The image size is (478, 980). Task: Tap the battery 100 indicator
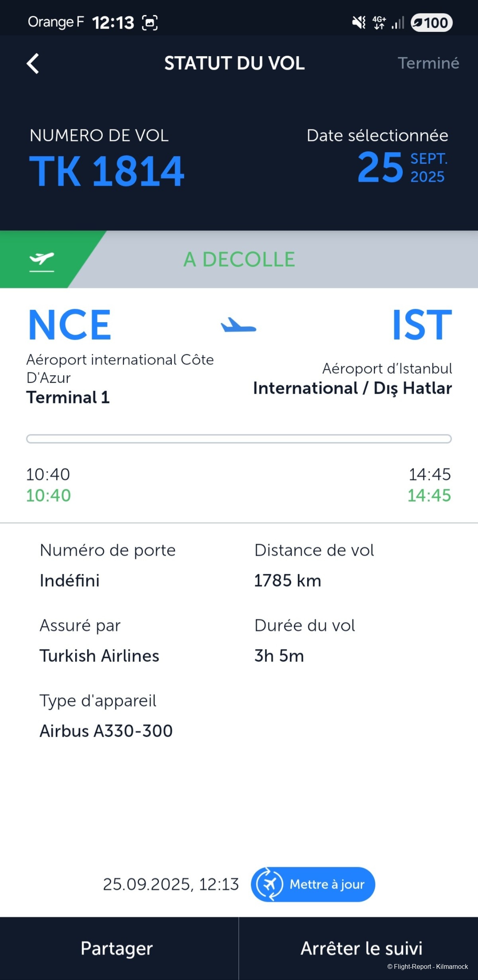point(431,23)
